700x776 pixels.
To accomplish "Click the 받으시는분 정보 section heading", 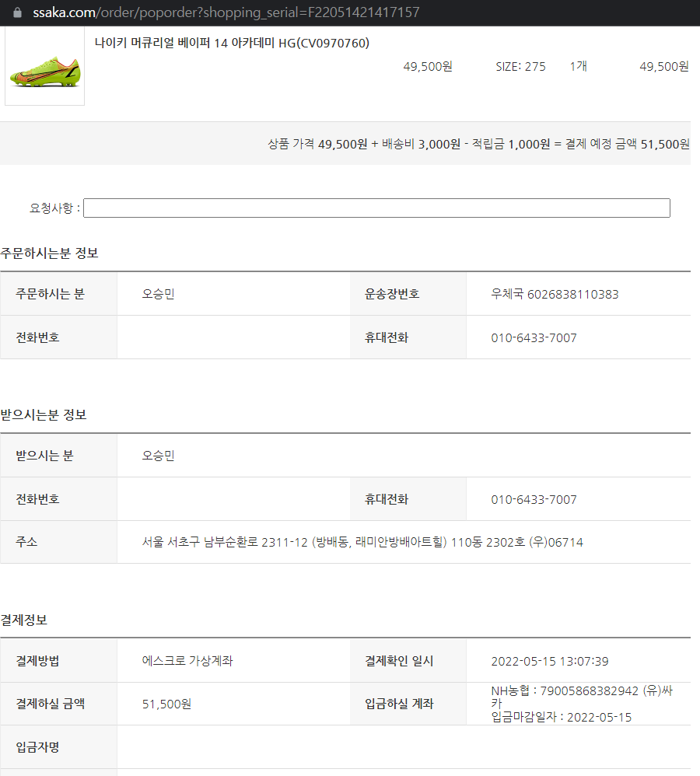I will [x=44, y=414].
